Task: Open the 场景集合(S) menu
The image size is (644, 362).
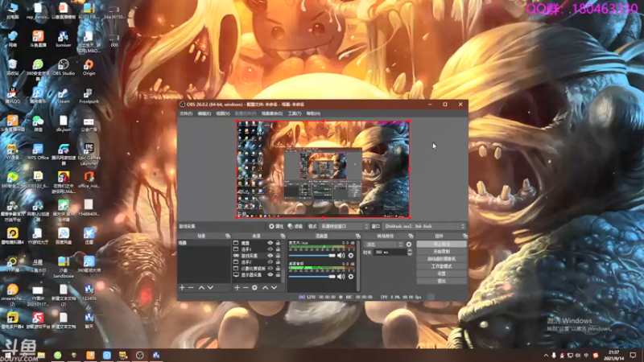Action: tap(272, 113)
